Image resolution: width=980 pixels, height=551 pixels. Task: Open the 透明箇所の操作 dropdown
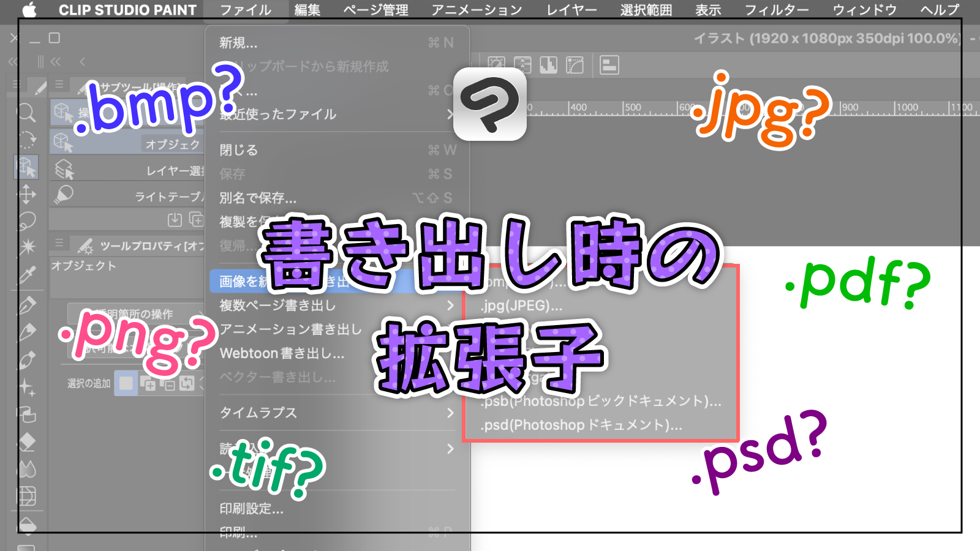click(x=135, y=314)
